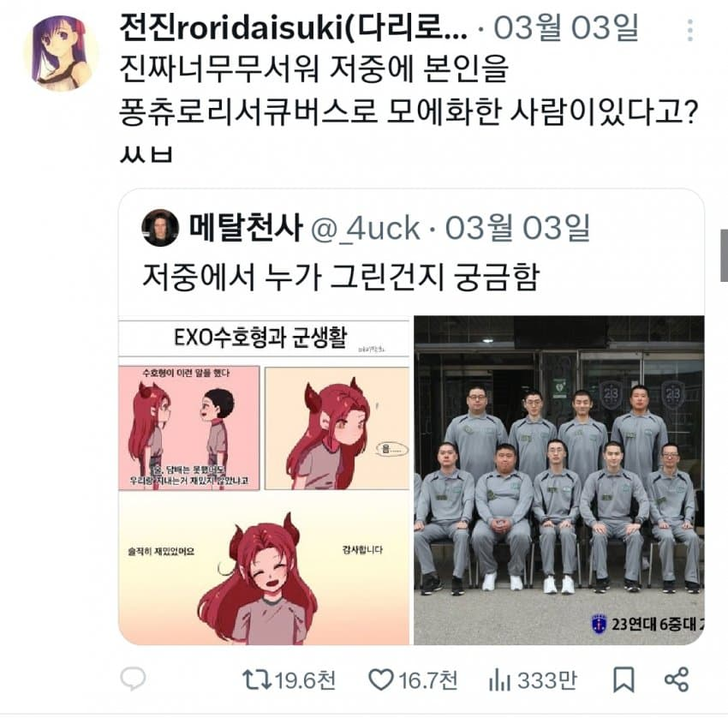Click the 333만 views count
Screen dimensions: 728x718
(x=547, y=680)
